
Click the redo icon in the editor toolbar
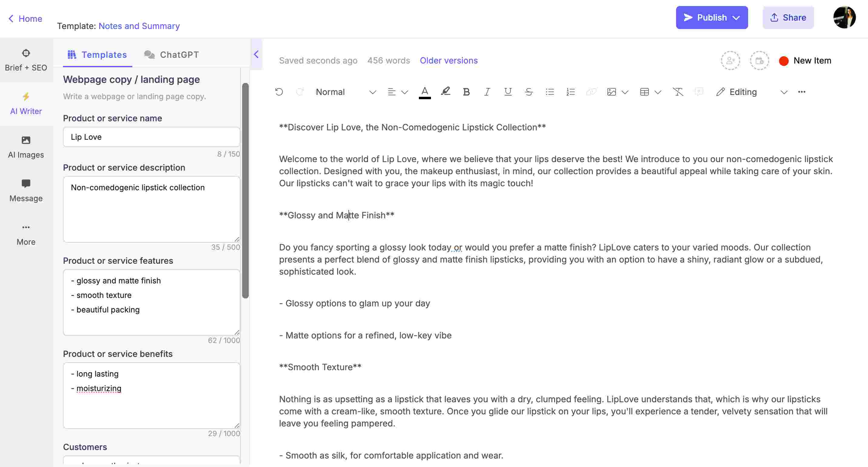coord(300,92)
